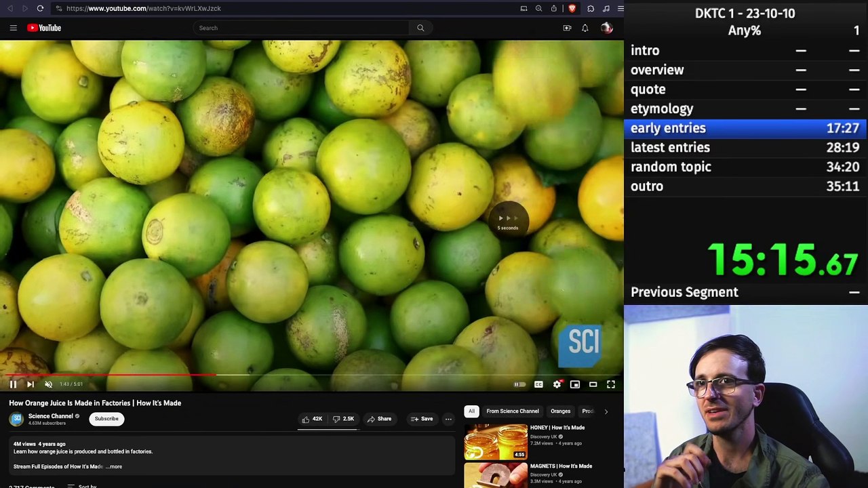The width and height of the screenshot is (868, 488).
Task: Toggle closed captions
Action: 538,384
